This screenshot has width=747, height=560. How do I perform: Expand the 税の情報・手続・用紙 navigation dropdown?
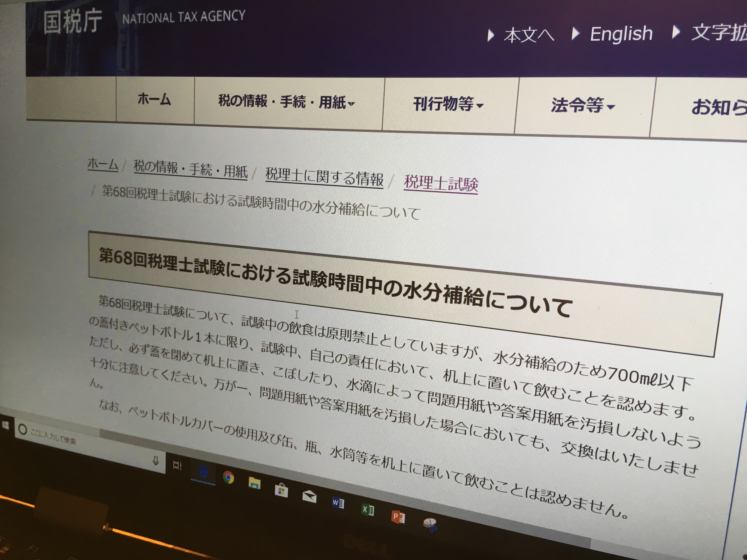(286, 102)
